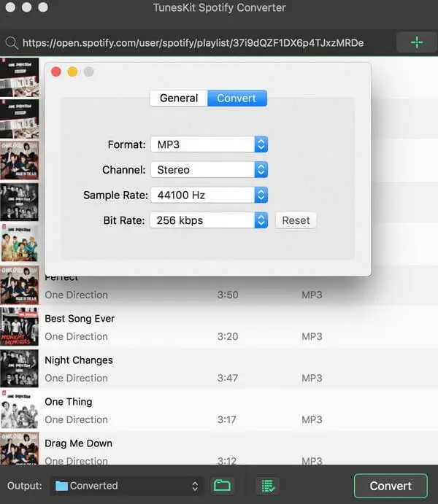Open the converted history list icon
The width and height of the screenshot is (438, 504).
(268, 485)
